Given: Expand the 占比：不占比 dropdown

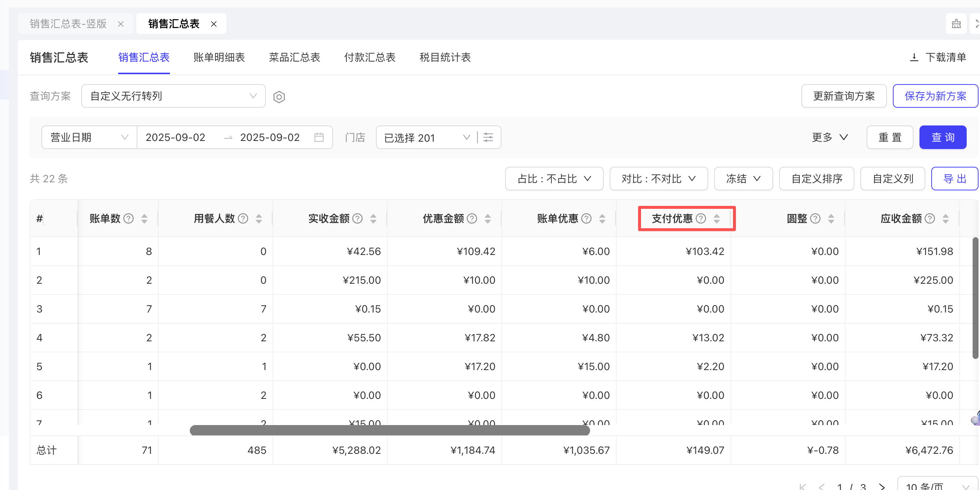Looking at the screenshot, I should tap(554, 179).
